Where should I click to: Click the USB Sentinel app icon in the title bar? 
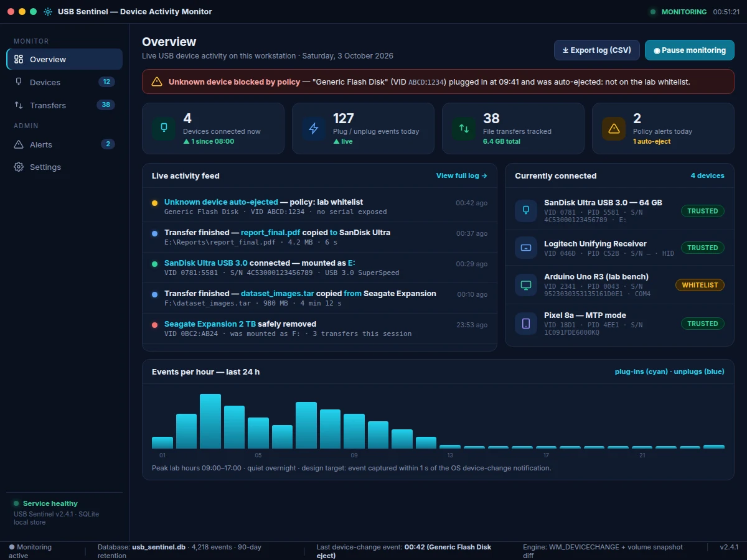(x=48, y=12)
